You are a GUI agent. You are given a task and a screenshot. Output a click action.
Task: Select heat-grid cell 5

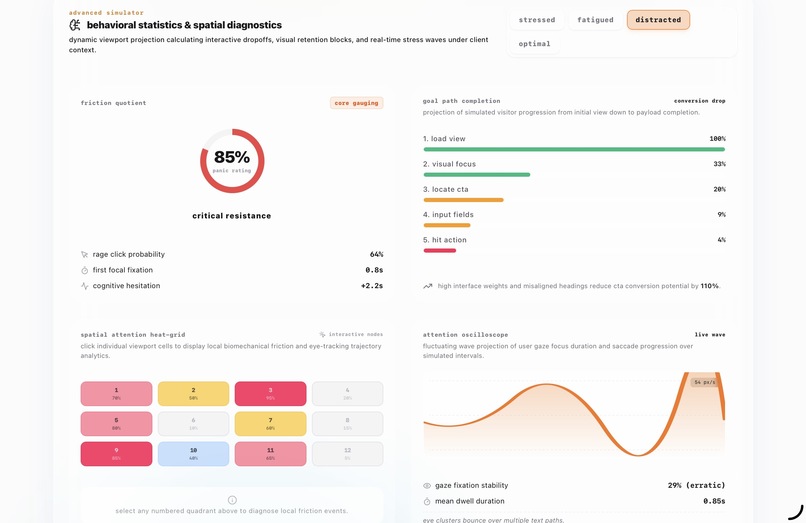point(116,424)
